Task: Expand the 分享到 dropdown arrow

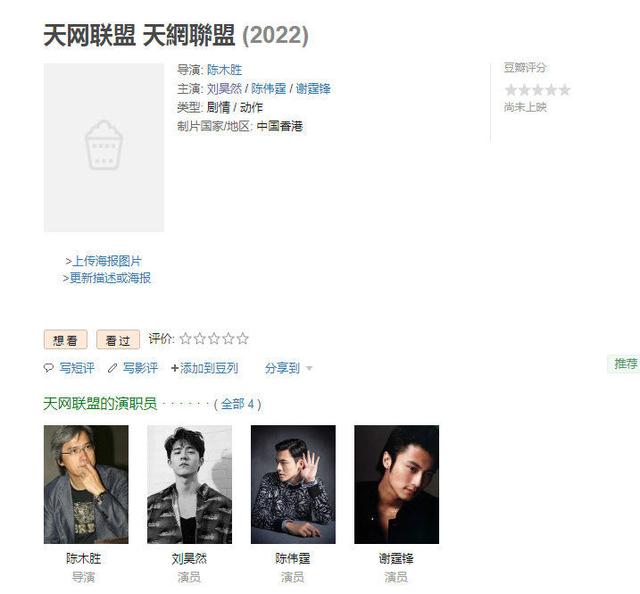Action: pos(309,369)
